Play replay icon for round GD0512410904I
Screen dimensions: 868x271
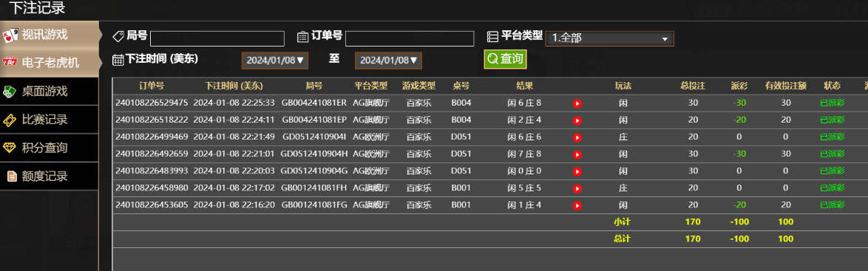[x=577, y=137]
